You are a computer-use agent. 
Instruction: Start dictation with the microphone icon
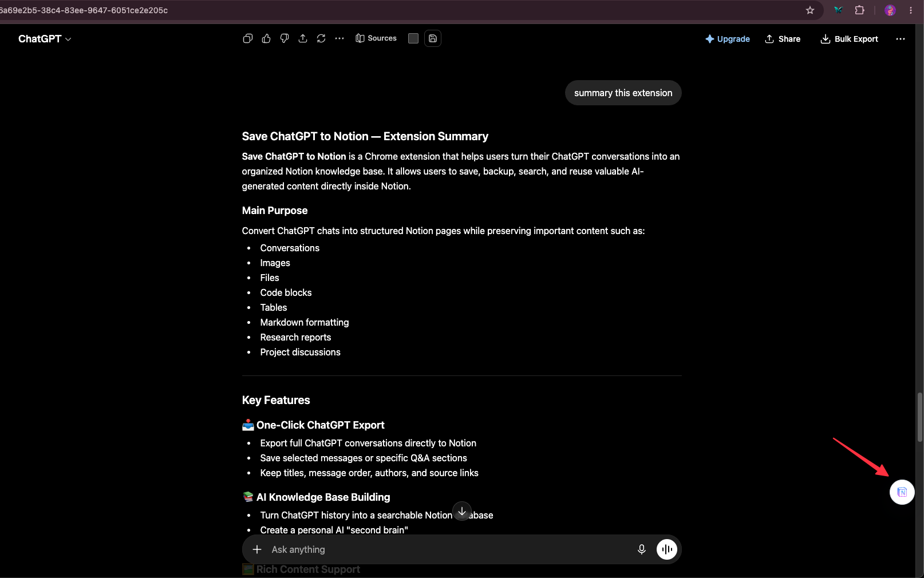[642, 549]
